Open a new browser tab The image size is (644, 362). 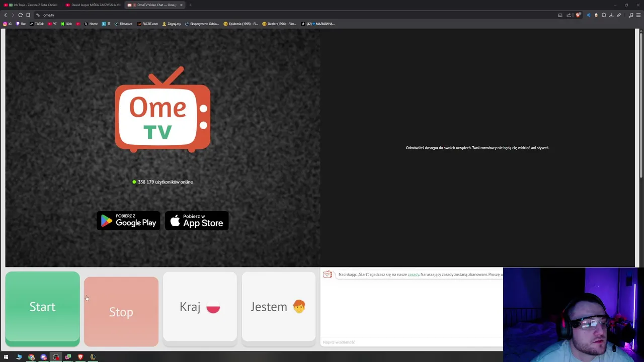(x=191, y=5)
